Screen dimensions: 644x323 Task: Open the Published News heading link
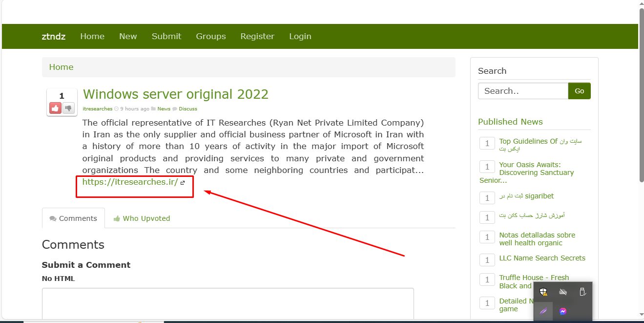510,122
